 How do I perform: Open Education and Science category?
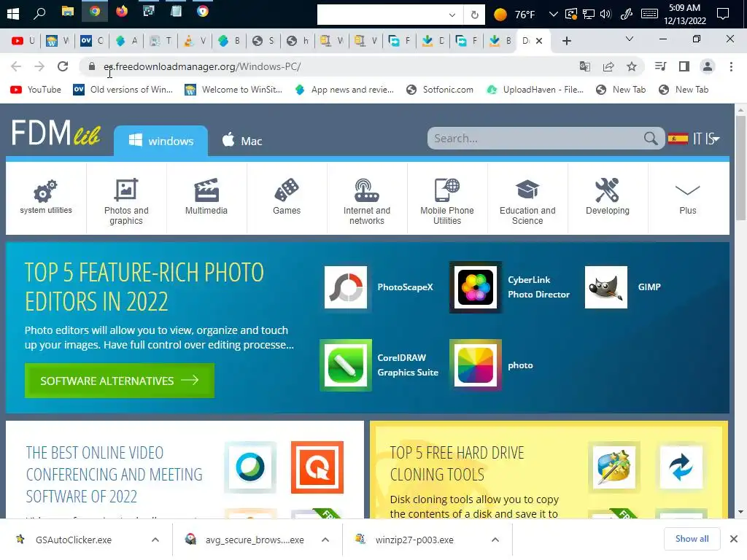(527, 198)
